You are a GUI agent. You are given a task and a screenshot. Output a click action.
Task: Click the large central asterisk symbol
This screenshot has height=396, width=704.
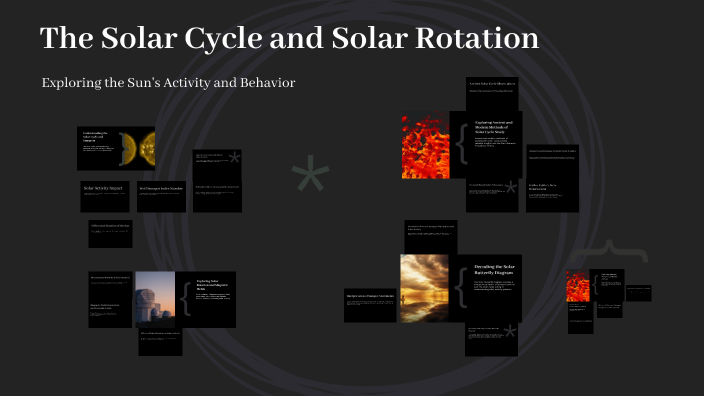coord(310,173)
